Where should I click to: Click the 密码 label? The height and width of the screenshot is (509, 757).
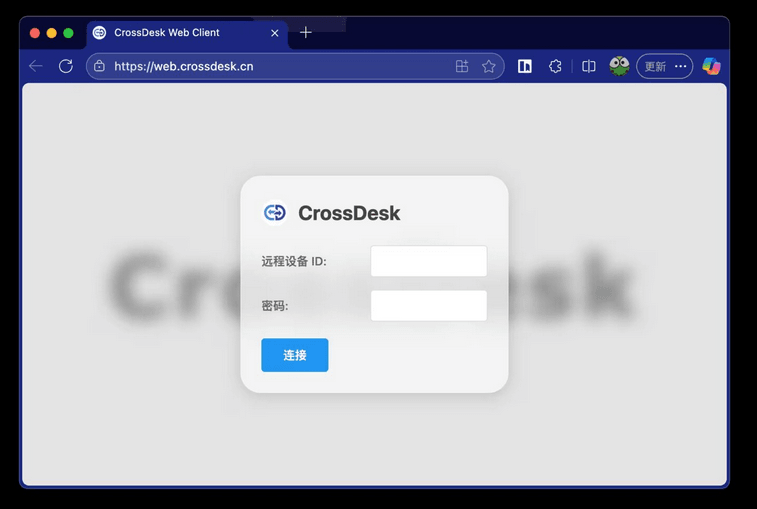(x=274, y=306)
